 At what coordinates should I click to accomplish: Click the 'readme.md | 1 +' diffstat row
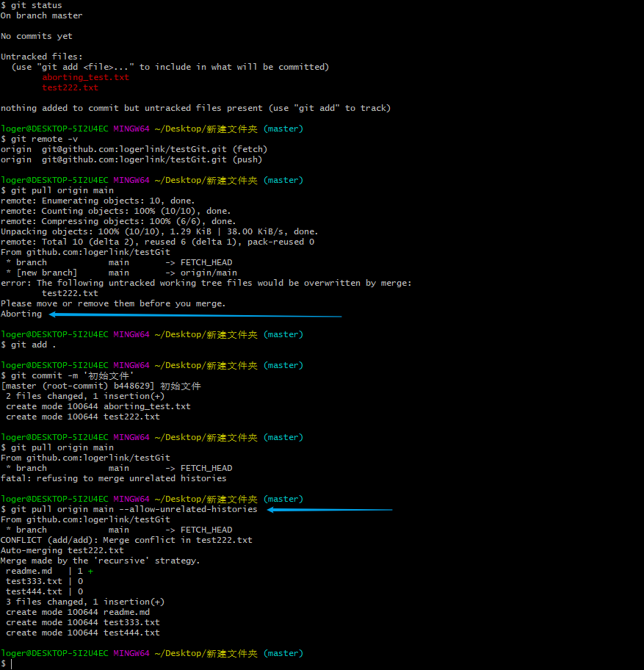point(49,571)
